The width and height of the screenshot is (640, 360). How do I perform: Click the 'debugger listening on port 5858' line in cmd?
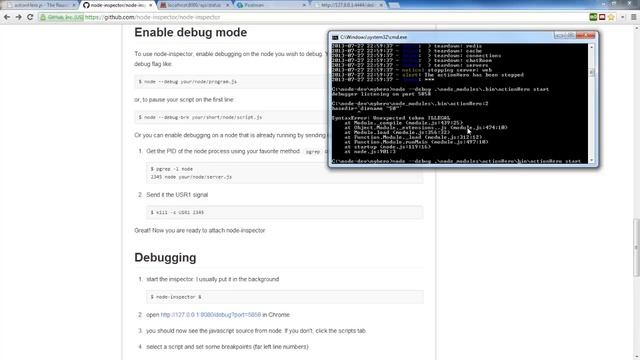pos(381,94)
